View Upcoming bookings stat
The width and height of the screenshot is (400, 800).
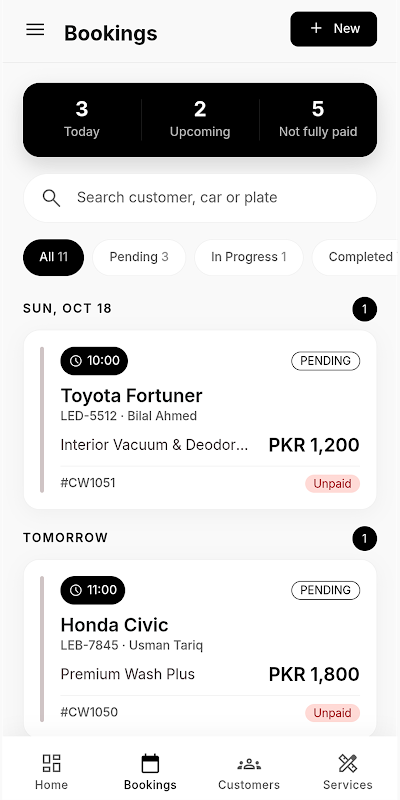click(200, 119)
